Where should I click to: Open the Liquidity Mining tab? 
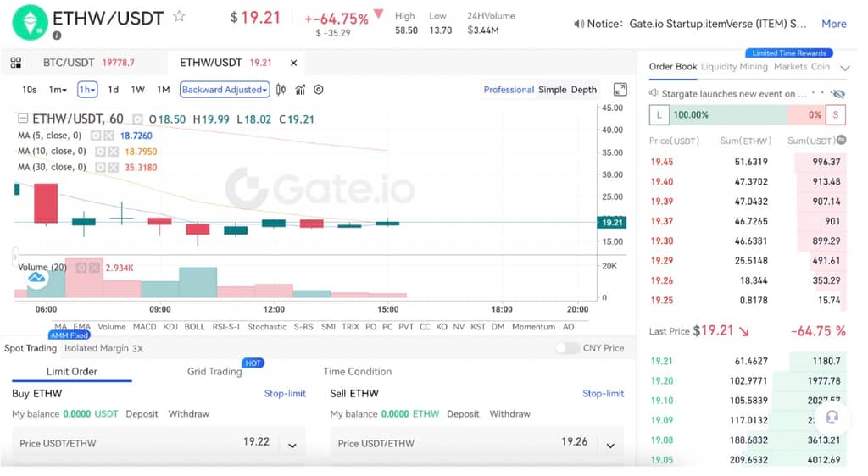tap(734, 67)
